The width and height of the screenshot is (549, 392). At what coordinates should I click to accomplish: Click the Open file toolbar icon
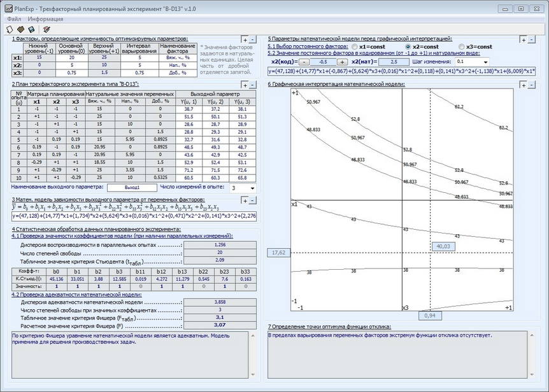tap(20, 29)
